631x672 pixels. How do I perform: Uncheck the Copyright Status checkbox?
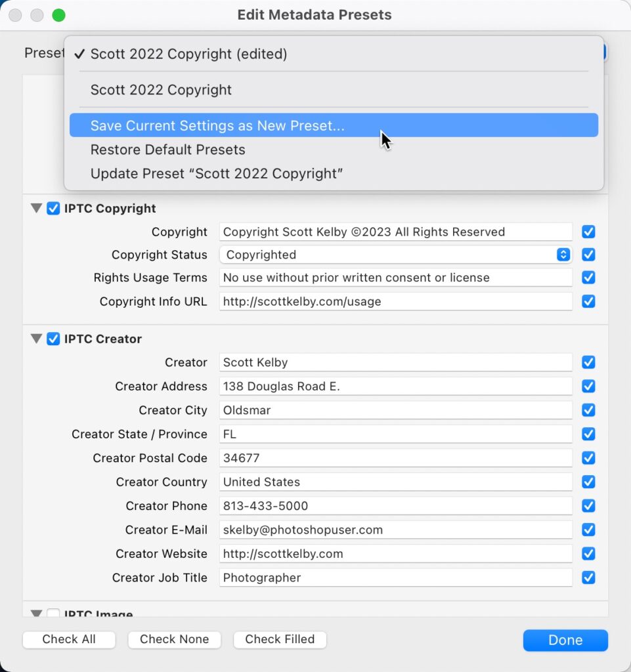pos(588,255)
